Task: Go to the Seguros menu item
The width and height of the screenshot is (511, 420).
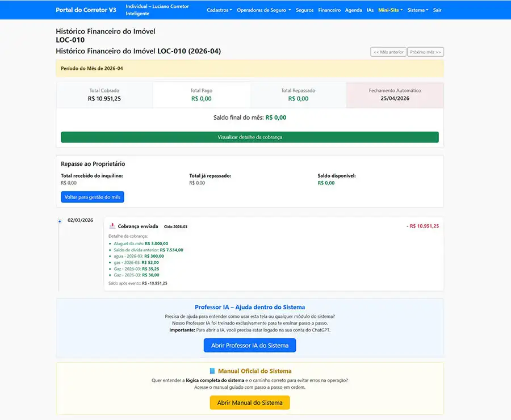Action: click(304, 10)
